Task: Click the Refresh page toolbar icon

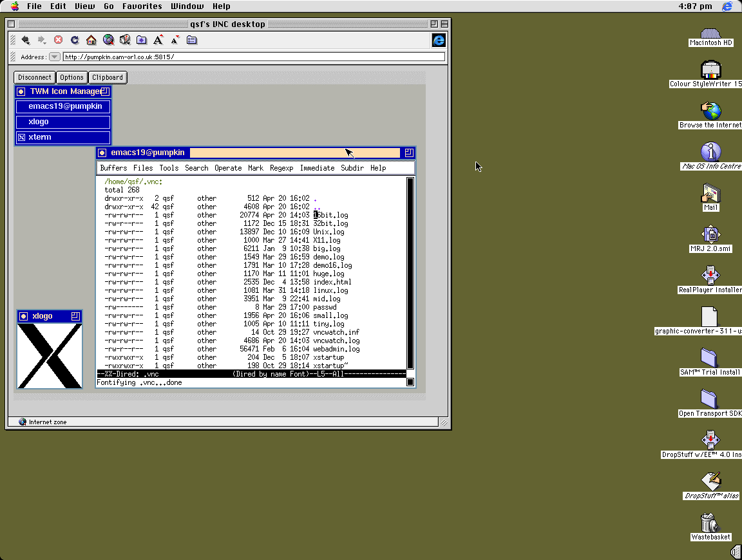Action: point(75,40)
